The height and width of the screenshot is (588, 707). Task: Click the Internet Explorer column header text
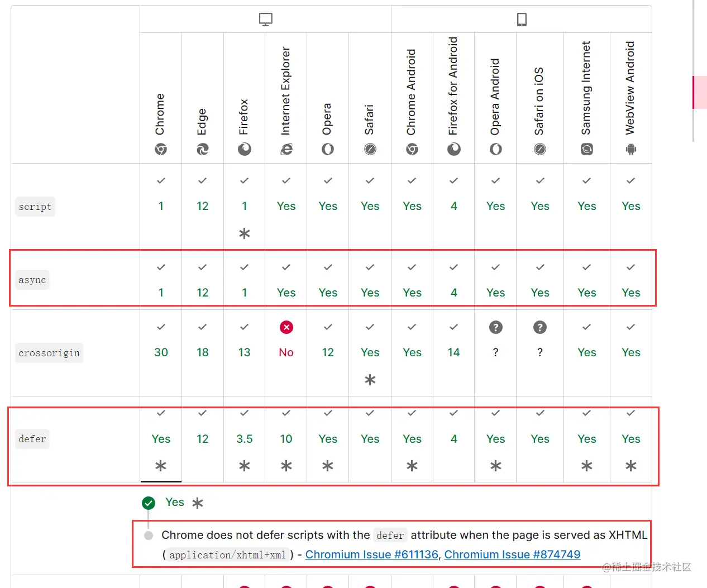(x=286, y=90)
